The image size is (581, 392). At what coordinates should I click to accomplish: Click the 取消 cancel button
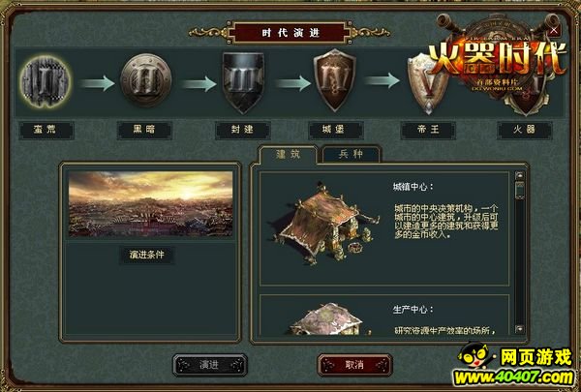click(x=354, y=365)
